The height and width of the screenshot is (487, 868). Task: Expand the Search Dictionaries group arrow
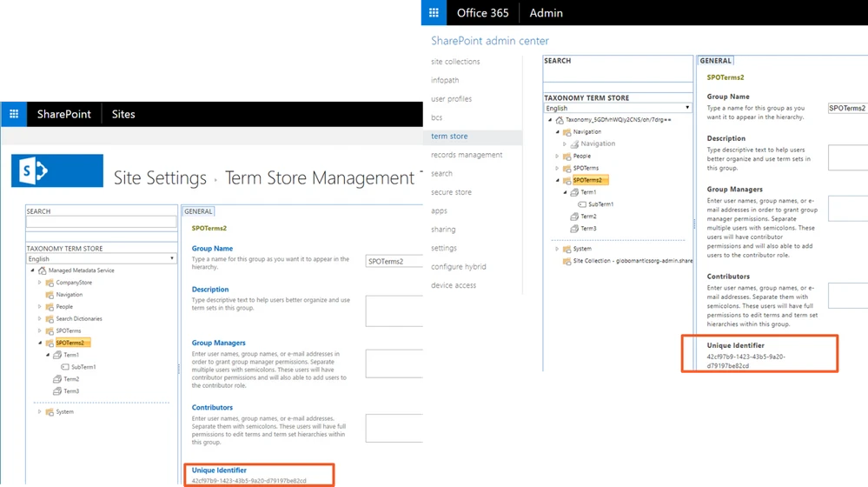40,318
